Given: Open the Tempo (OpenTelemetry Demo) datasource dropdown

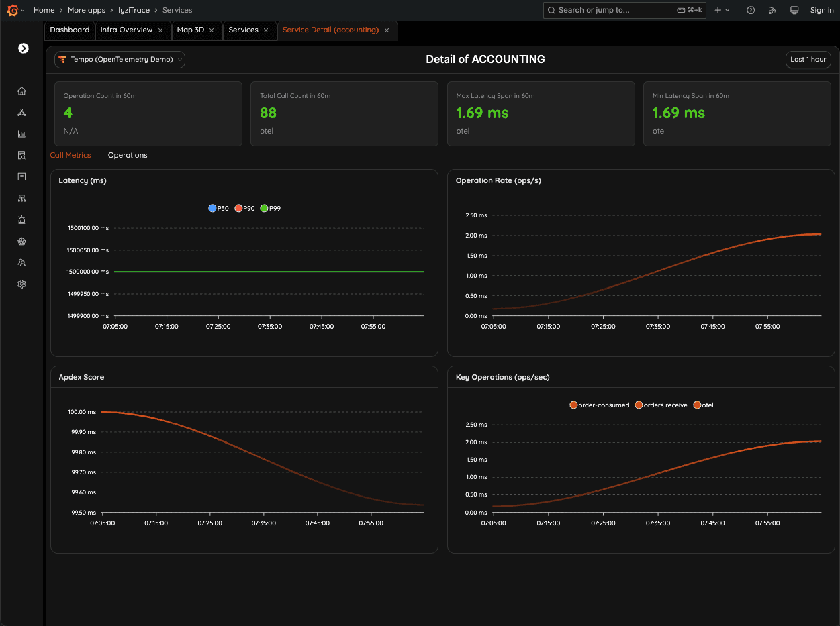Looking at the screenshot, I should click(120, 59).
